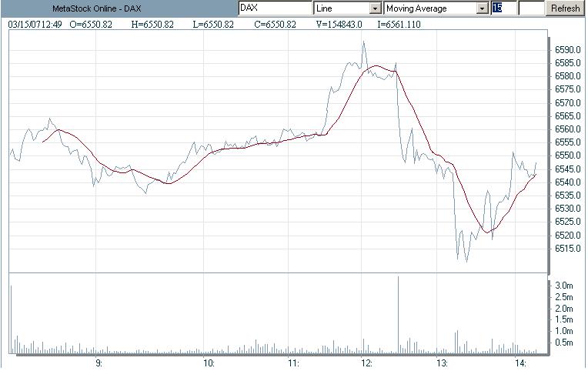Click the 6580.0 price axis label
Viewport: 588px width, 371px height.
pyautogui.click(x=568, y=76)
